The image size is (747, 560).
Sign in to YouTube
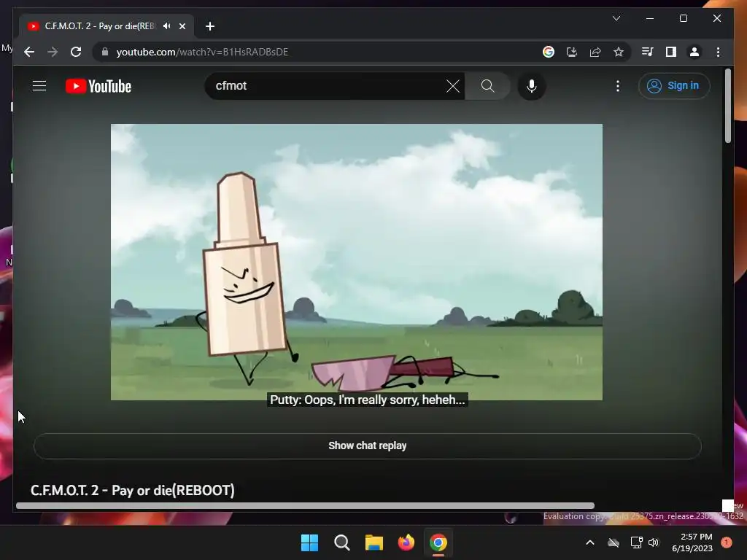coord(673,86)
